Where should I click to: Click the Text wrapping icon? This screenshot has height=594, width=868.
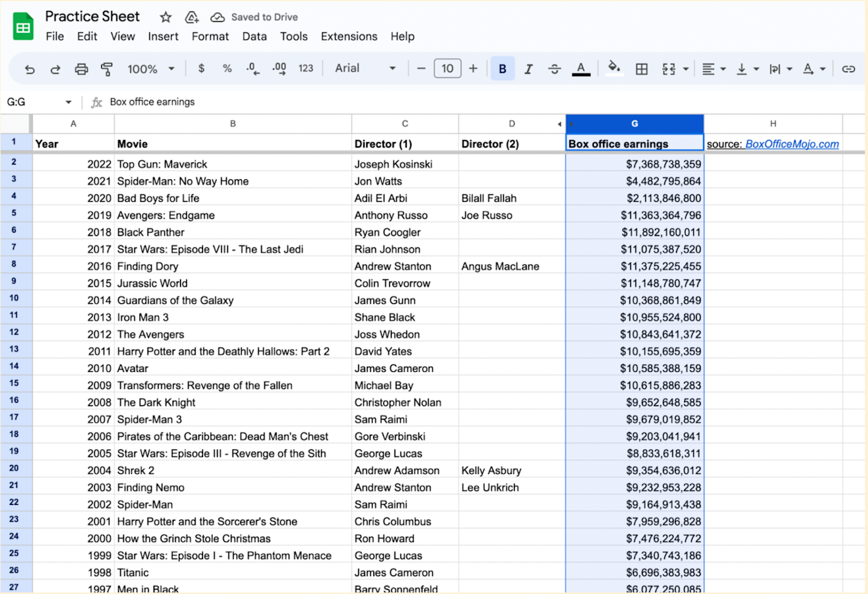point(775,69)
